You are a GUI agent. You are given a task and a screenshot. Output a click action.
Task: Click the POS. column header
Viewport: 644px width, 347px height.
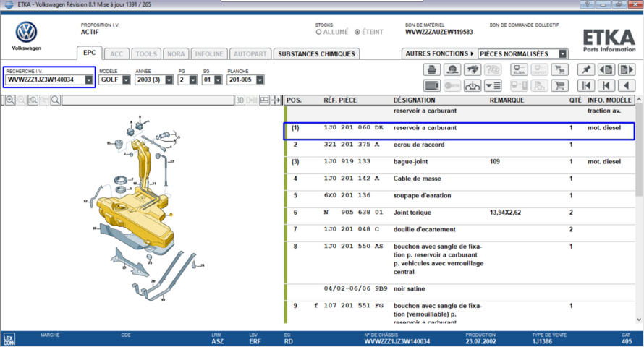tap(294, 100)
